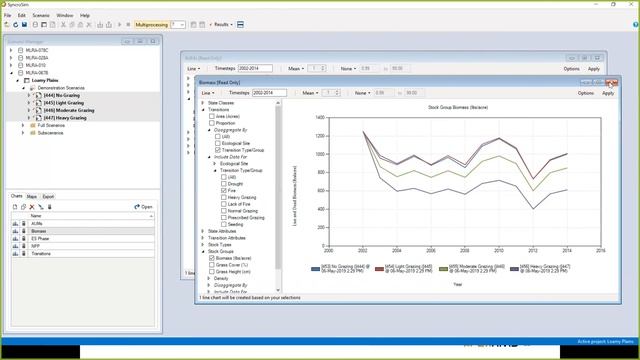The width and height of the screenshot is (640, 360).
Task: Check the Grass Height (cm) checkbox
Action: (x=212, y=271)
